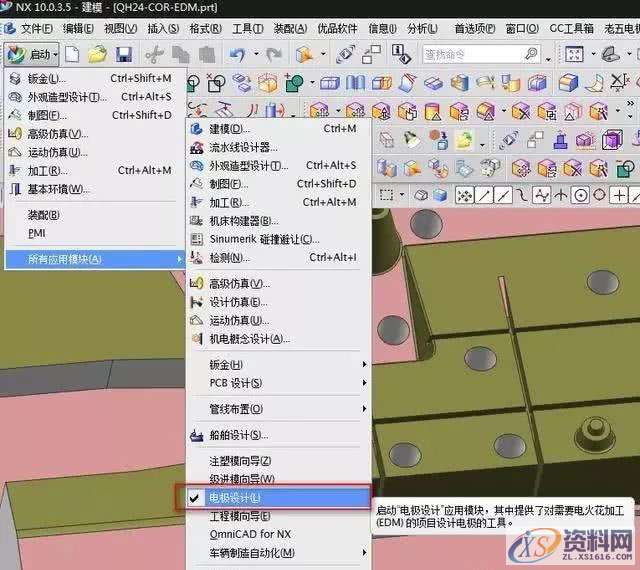The height and width of the screenshot is (570, 640).
Task: Open the 装配(A) menu
Action: (x=290, y=29)
